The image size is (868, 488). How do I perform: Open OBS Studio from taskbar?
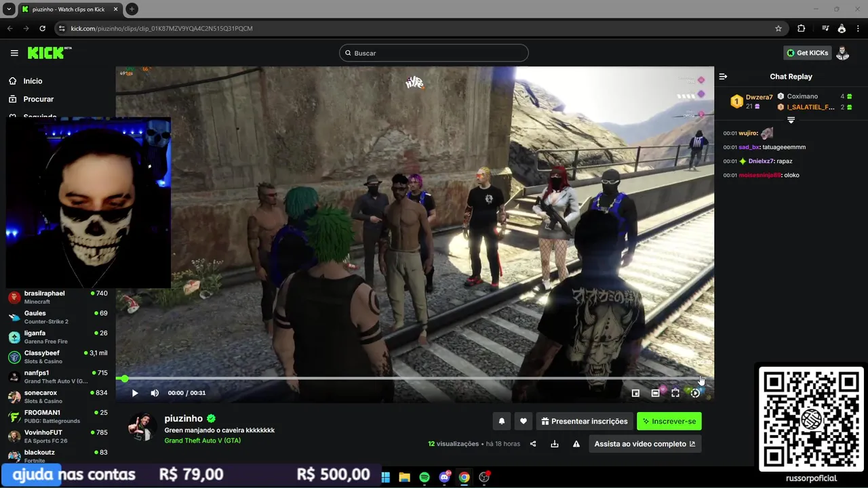484,477
